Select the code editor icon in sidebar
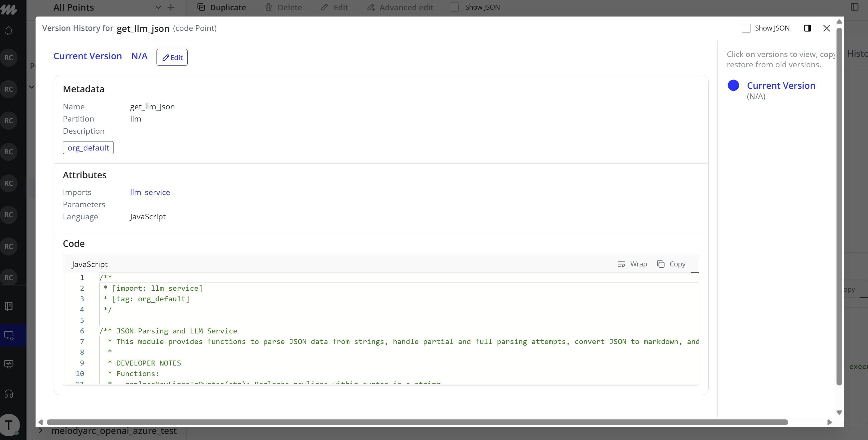The width and height of the screenshot is (868, 440). point(8,335)
